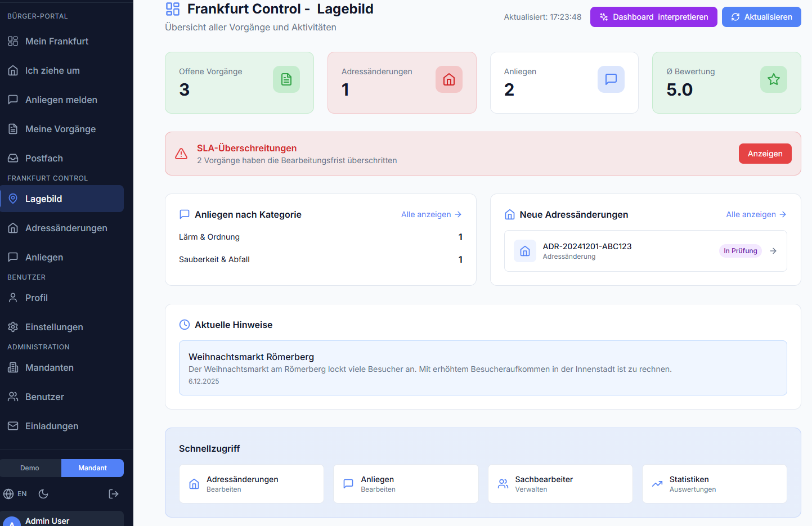The width and height of the screenshot is (812, 526).
Task: Click the 'In Prüfung' status badge
Action: 740,250
